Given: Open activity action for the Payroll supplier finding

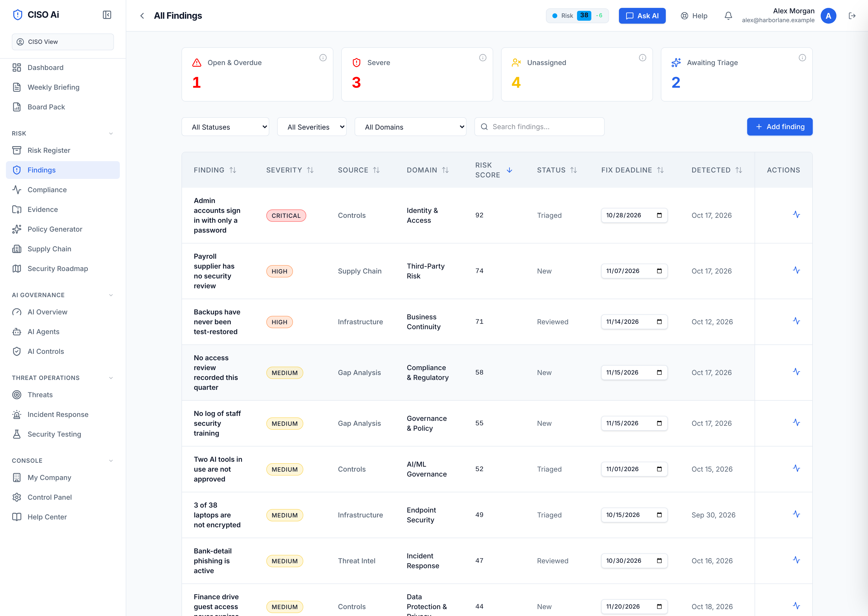Looking at the screenshot, I should tap(796, 271).
